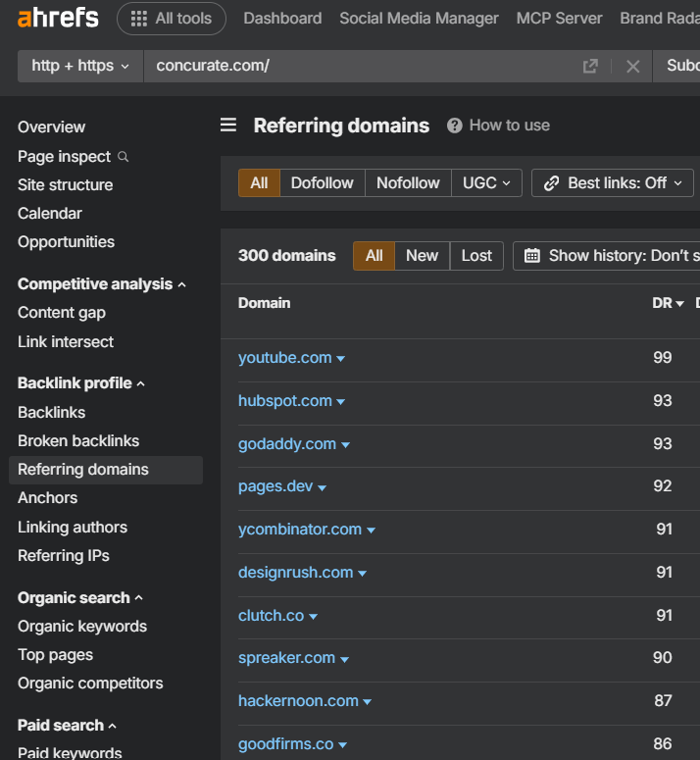Select the Nofollow filter
The width and height of the screenshot is (700, 760).
click(x=408, y=183)
